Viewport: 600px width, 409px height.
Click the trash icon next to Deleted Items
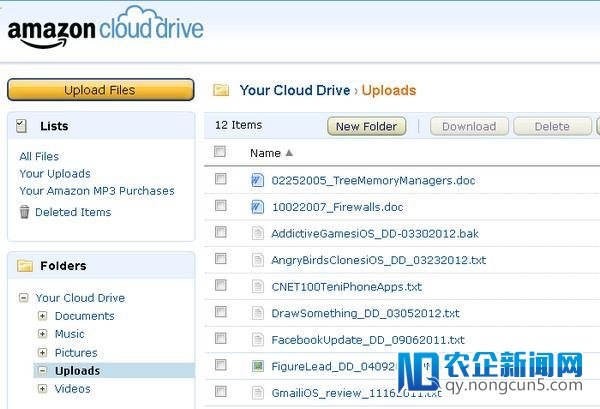coord(25,212)
